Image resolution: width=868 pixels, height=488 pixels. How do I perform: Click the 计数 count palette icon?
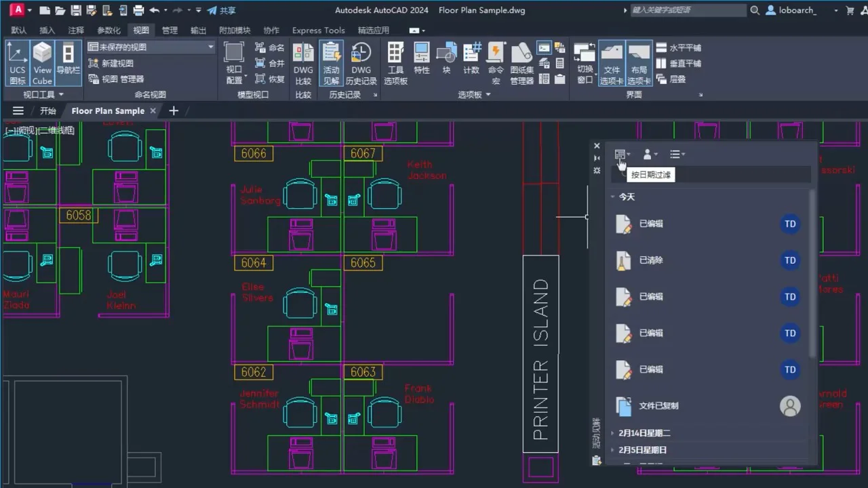pos(471,60)
